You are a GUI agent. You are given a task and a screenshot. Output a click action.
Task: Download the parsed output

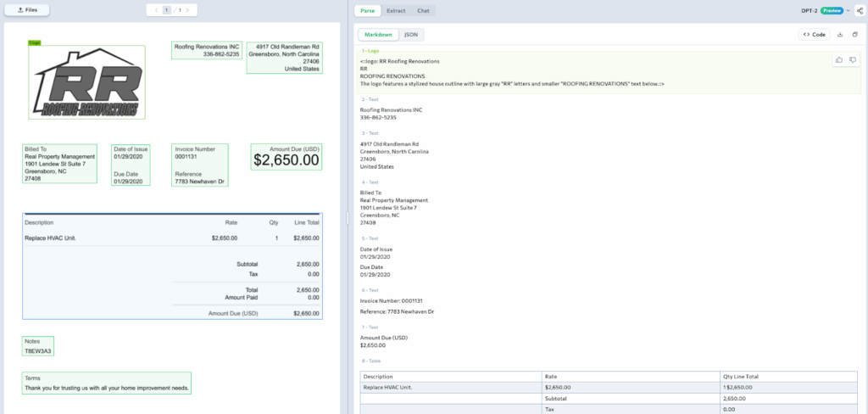(x=839, y=35)
